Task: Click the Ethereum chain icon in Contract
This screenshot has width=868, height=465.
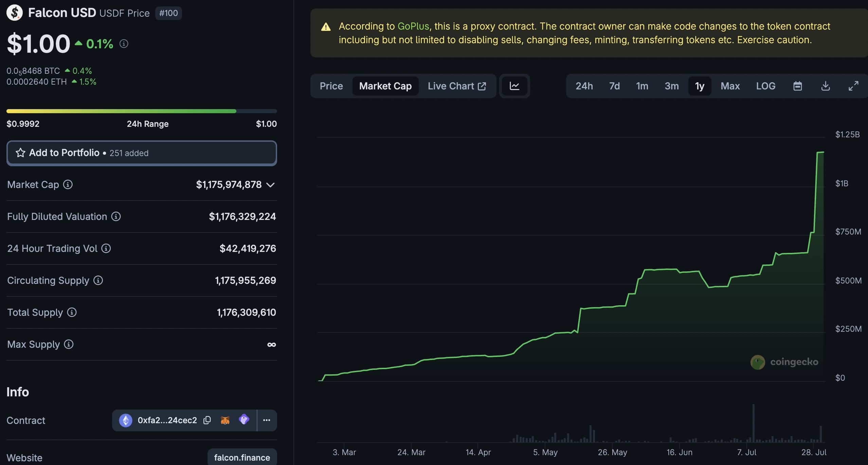Action: (126, 420)
